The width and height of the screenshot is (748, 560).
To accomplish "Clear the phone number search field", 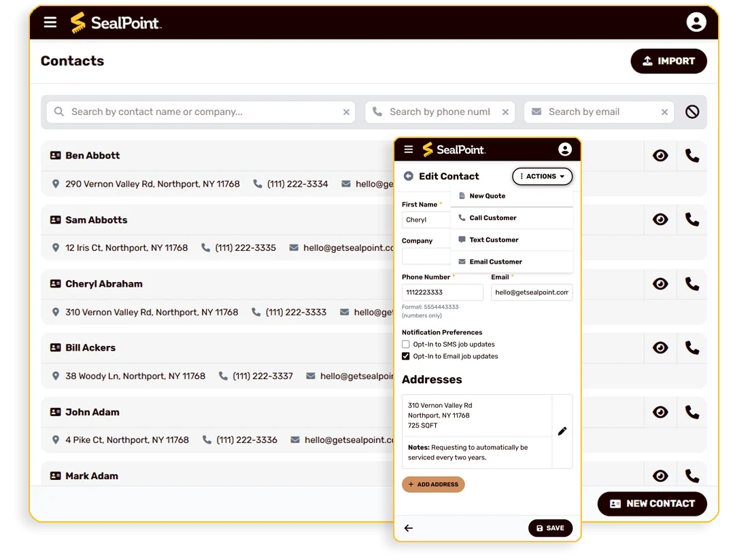I will tap(505, 112).
